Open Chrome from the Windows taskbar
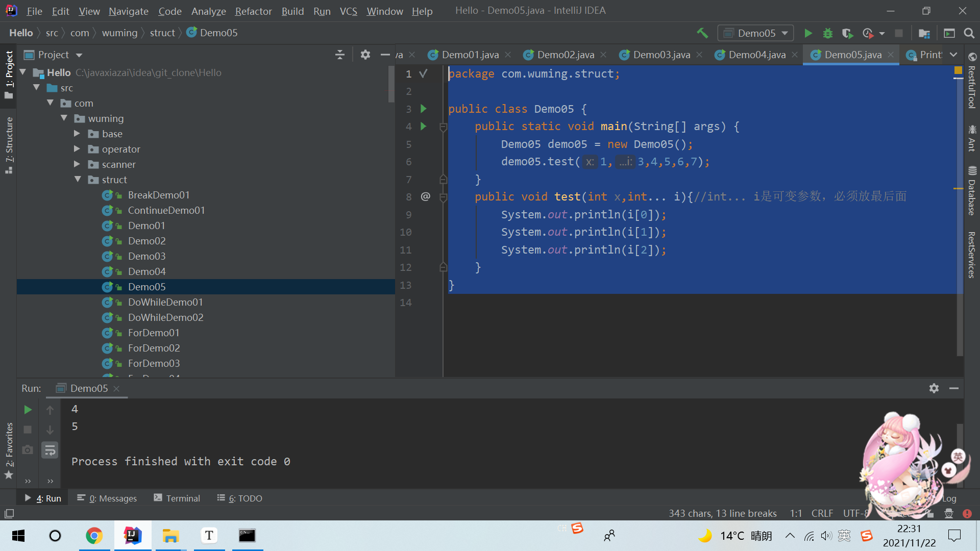This screenshot has height=551, width=980. point(94,536)
